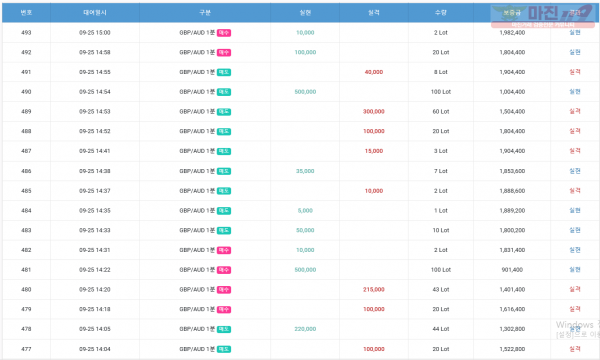Click the pink buy badge in row 479
Viewport: 600px width, 360px height.
point(224,310)
